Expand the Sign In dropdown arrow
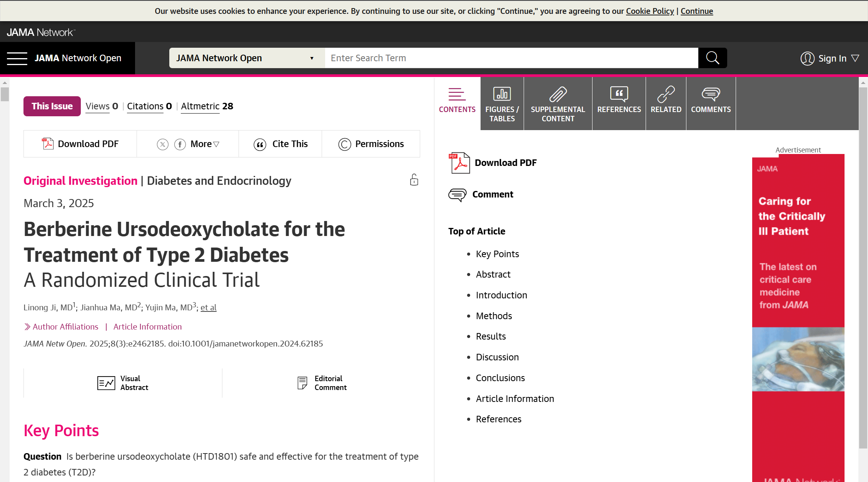 (855, 58)
